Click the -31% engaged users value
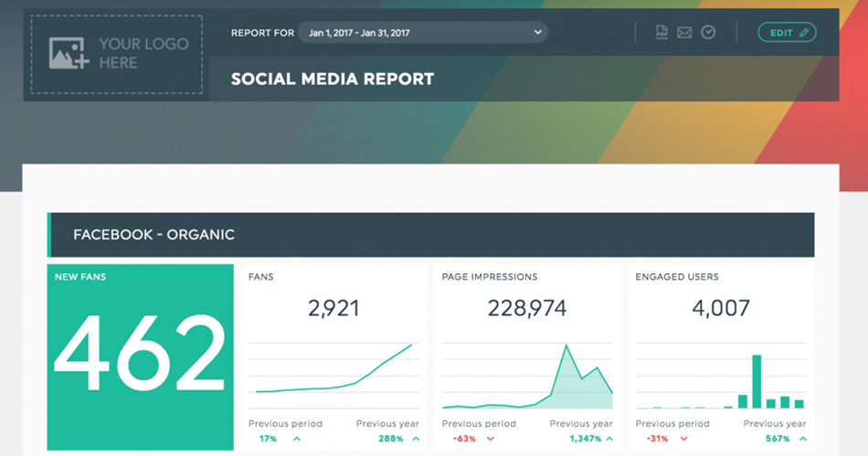The image size is (868, 456). coord(658,439)
